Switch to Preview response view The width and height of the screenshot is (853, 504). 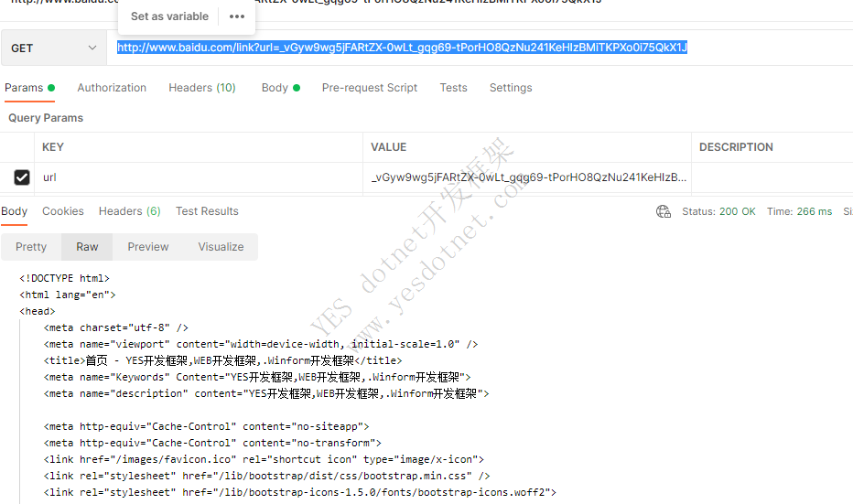(x=148, y=247)
